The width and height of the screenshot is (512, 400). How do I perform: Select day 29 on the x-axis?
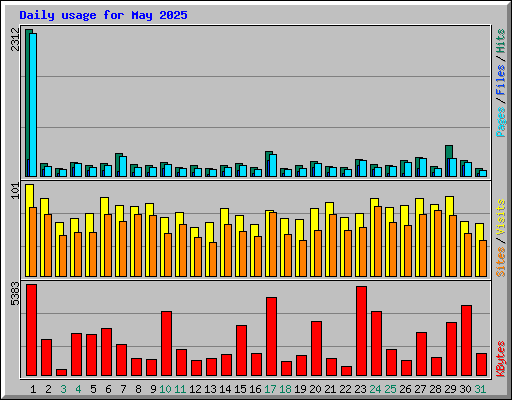pos(450,389)
